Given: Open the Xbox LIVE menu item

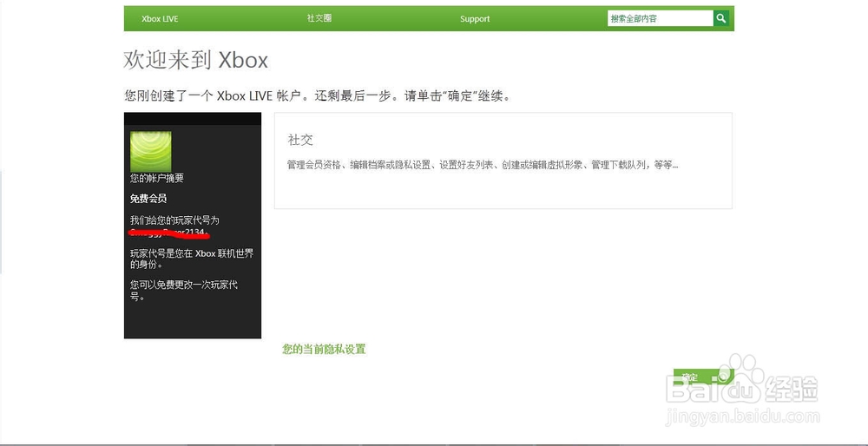Looking at the screenshot, I should 160,19.
